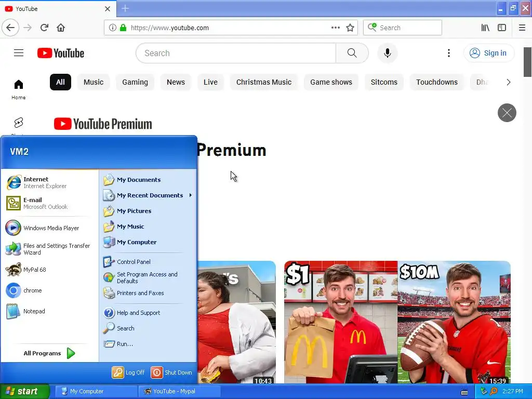Click the YouTube search magnifier button
This screenshot has width=532, height=399.
click(x=352, y=53)
